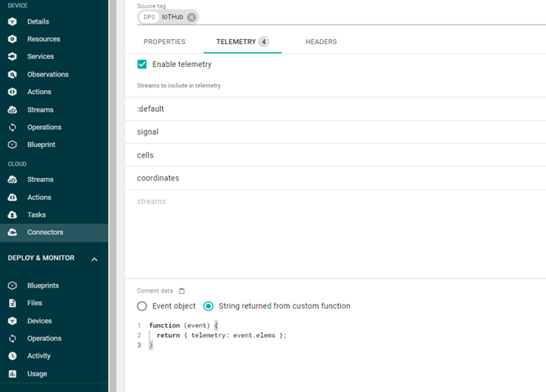The height and width of the screenshot is (392, 546).
Task: Open the Files page
Action: [35, 303]
